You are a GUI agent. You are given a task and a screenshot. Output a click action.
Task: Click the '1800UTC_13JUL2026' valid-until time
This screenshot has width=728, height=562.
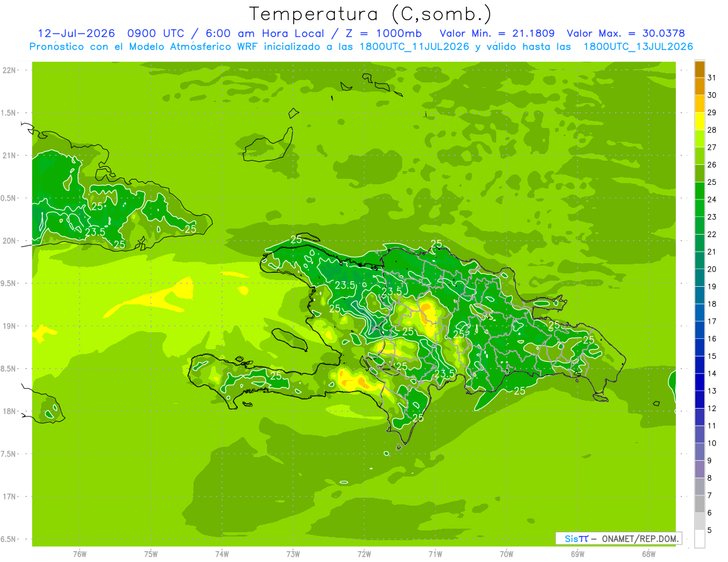[638, 46]
